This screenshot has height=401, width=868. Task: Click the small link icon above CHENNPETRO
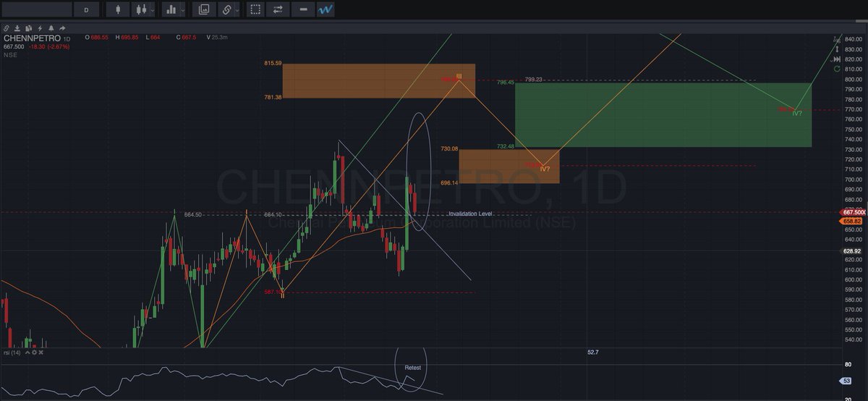click(x=6, y=28)
